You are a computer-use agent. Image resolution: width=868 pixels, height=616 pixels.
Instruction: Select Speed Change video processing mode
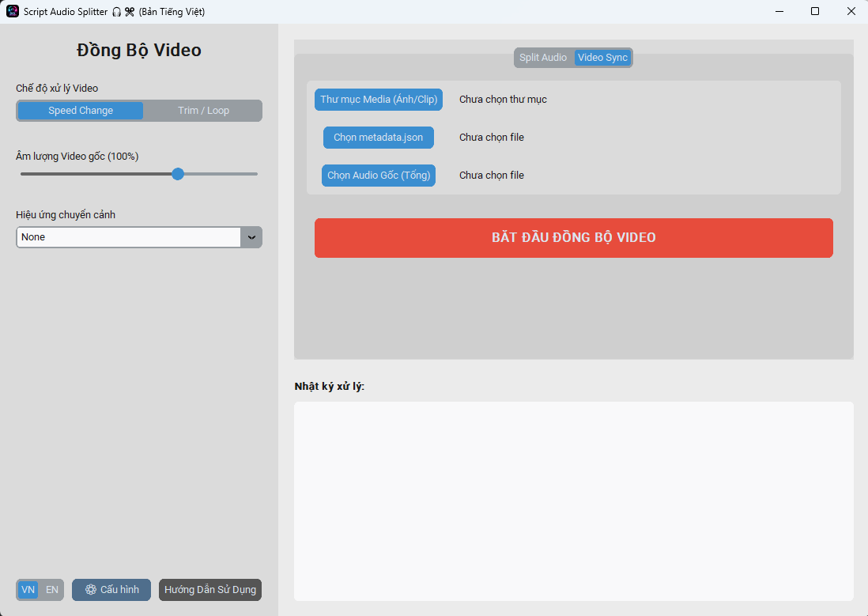pyautogui.click(x=81, y=111)
